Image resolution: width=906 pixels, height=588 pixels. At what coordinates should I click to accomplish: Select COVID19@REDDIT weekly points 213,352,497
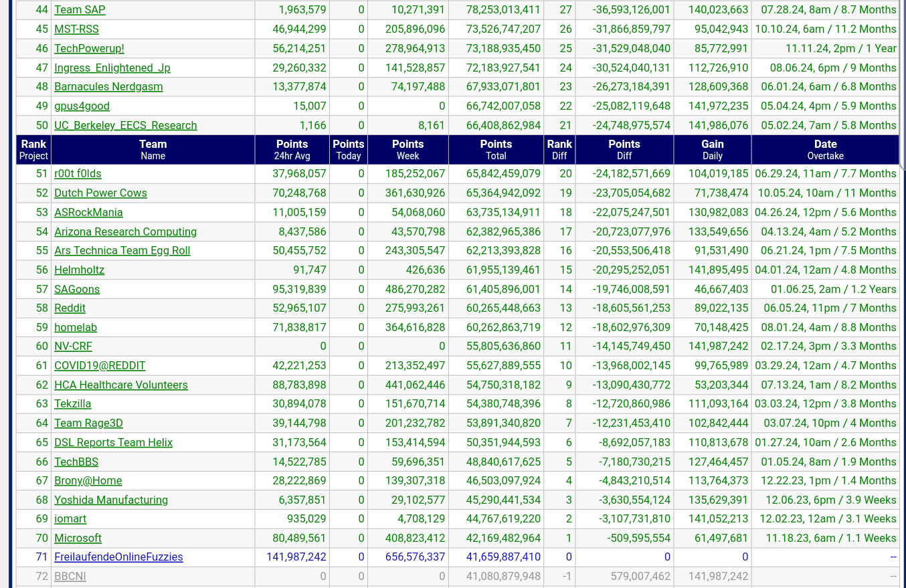point(415,366)
